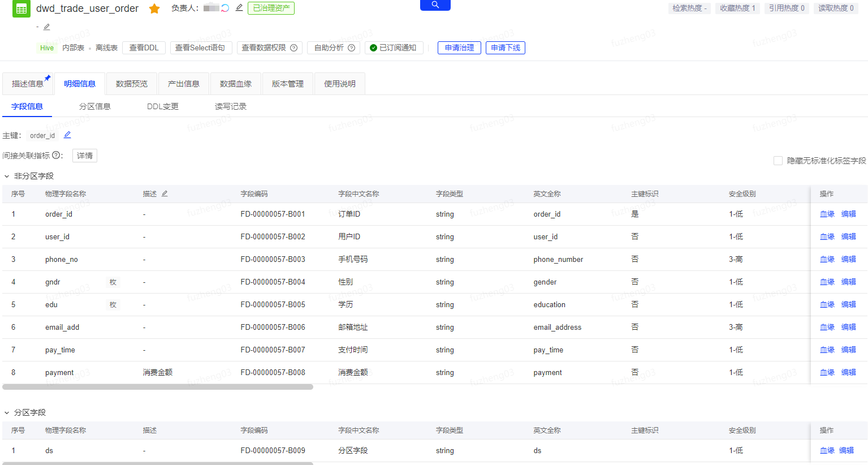
Task: Select the 字段信息 sub-tab
Action: tap(27, 106)
